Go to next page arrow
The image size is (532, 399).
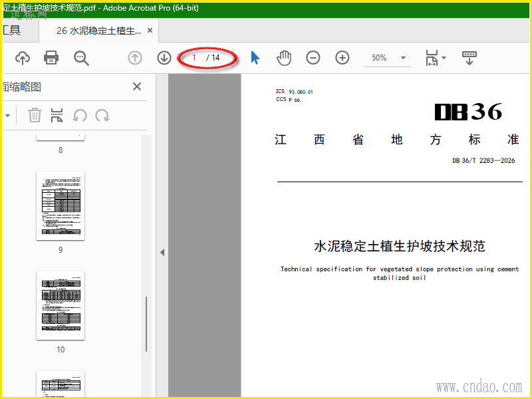pyautogui.click(x=164, y=58)
